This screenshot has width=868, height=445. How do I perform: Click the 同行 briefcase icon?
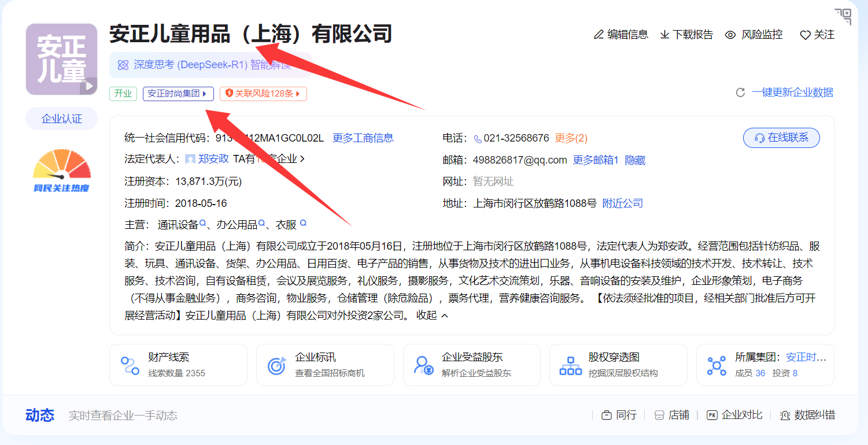coord(607,416)
